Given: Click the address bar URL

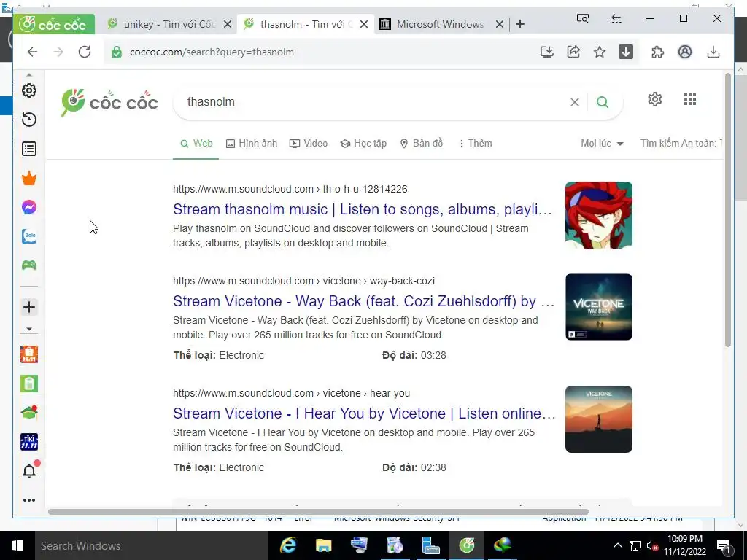Looking at the screenshot, I should pos(212,52).
